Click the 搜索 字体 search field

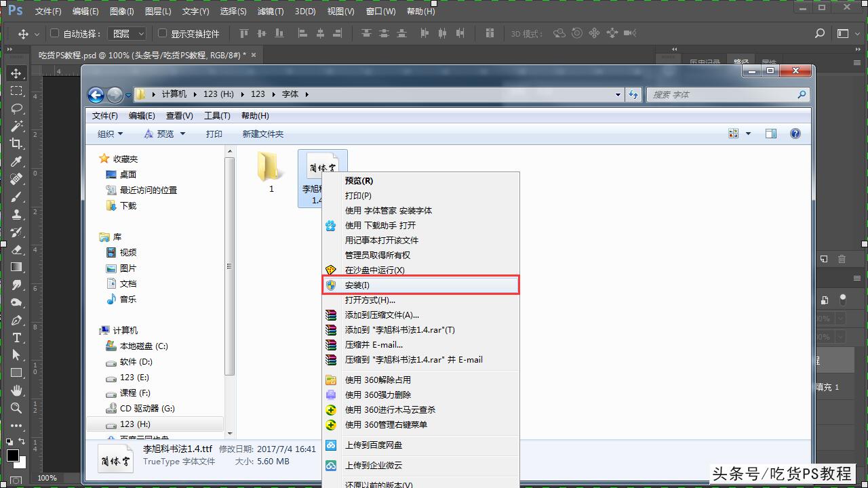pyautogui.click(x=728, y=95)
